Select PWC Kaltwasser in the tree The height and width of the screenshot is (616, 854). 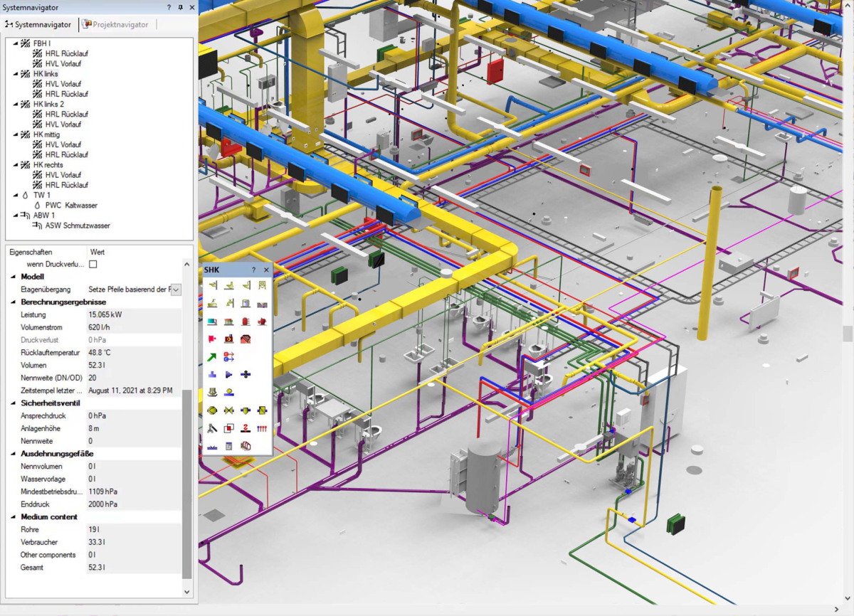click(71, 206)
